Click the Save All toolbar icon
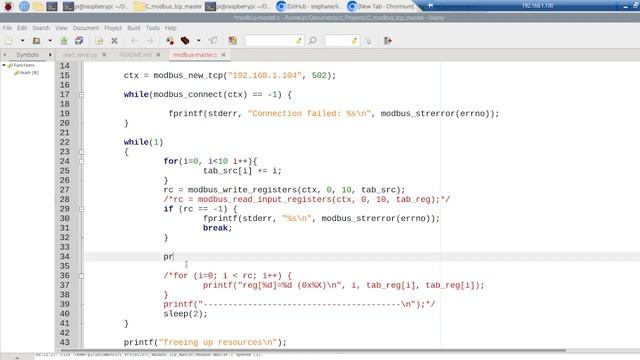 coord(79,41)
